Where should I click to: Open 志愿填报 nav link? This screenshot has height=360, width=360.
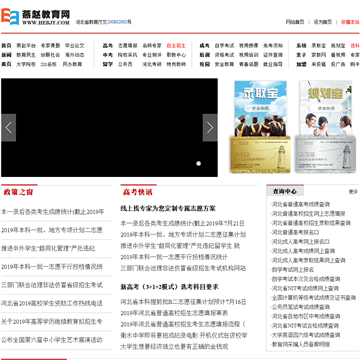tap(127, 46)
